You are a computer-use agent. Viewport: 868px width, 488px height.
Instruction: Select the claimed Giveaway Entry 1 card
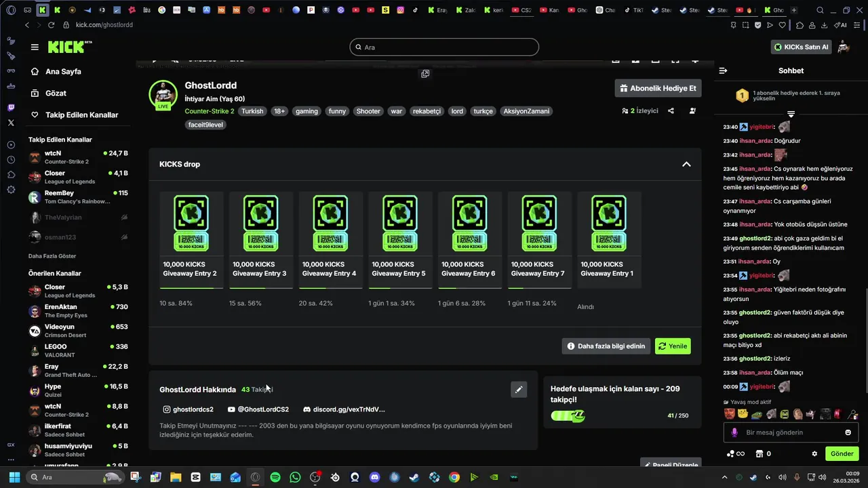(x=609, y=240)
